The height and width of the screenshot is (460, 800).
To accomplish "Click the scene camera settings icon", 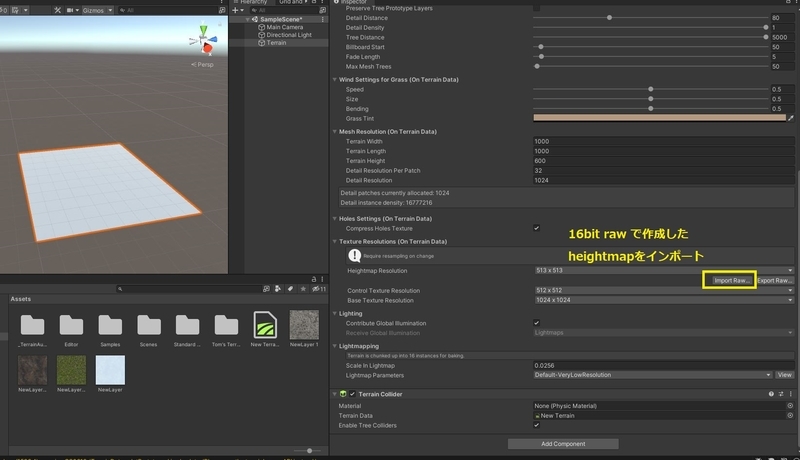I will click(70, 10).
